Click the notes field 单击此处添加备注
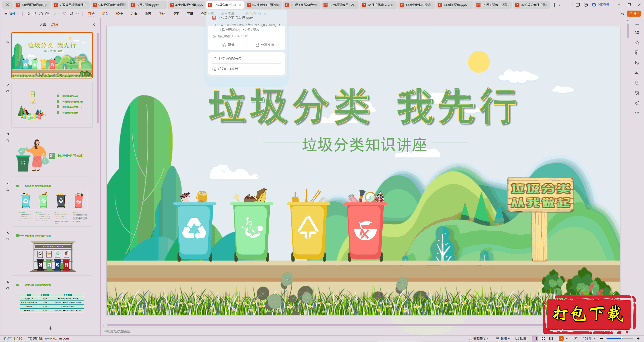Image resolution: width=644 pixels, height=342 pixels. coord(117,331)
